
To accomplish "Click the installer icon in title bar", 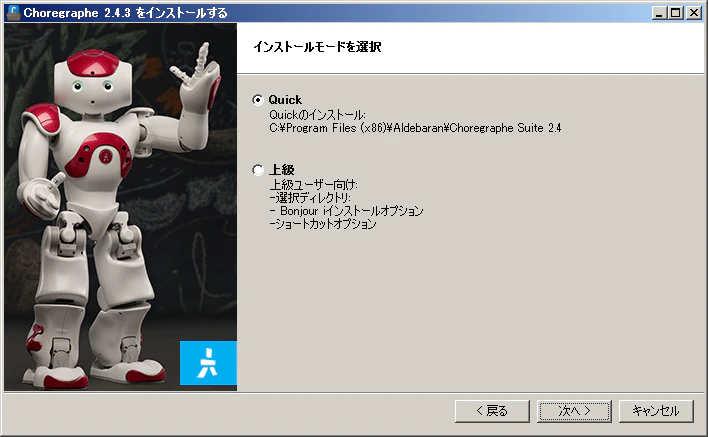I will [x=13, y=13].
